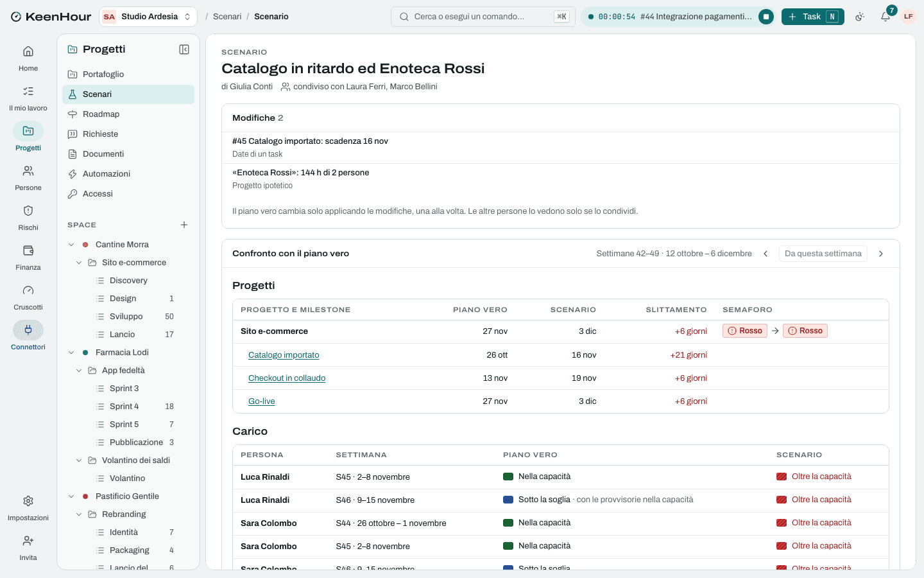
Task: Toggle theme moon-sun icon
Action: (860, 17)
